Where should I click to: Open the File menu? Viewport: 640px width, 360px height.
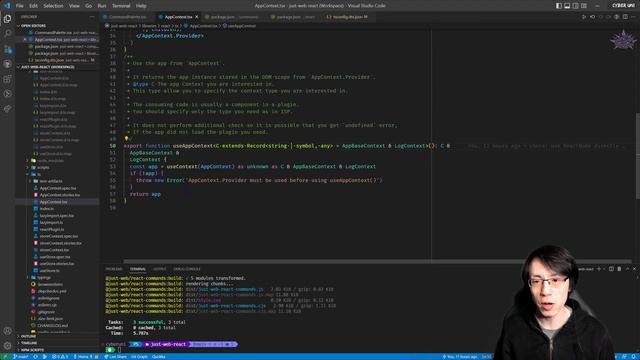(x=20, y=6)
